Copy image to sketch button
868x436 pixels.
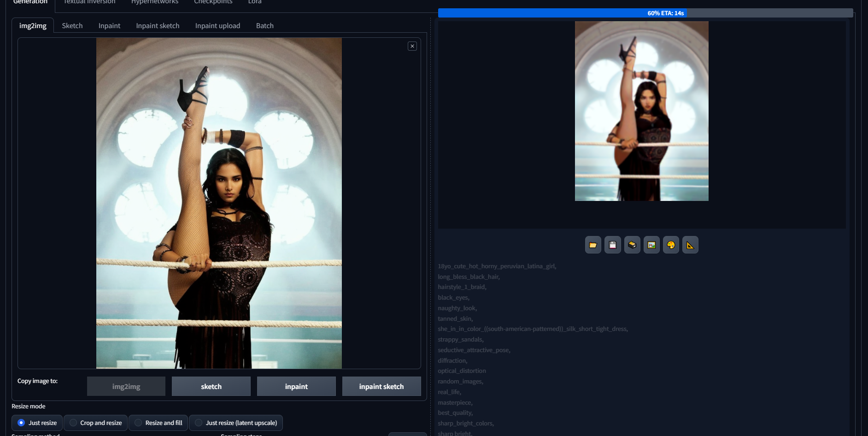click(211, 386)
